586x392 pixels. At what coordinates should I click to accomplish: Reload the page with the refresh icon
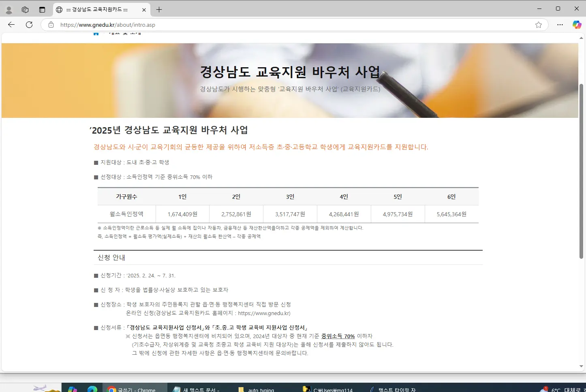(x=29, y=25)
